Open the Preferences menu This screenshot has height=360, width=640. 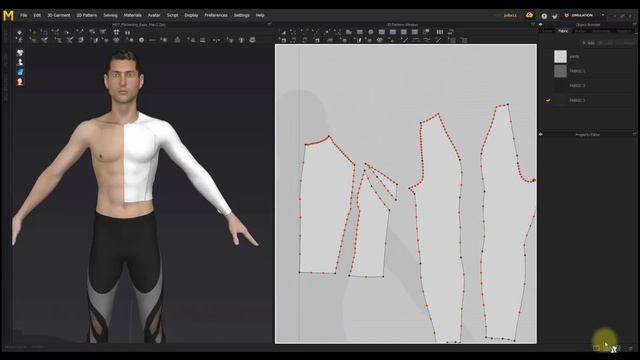216,15
